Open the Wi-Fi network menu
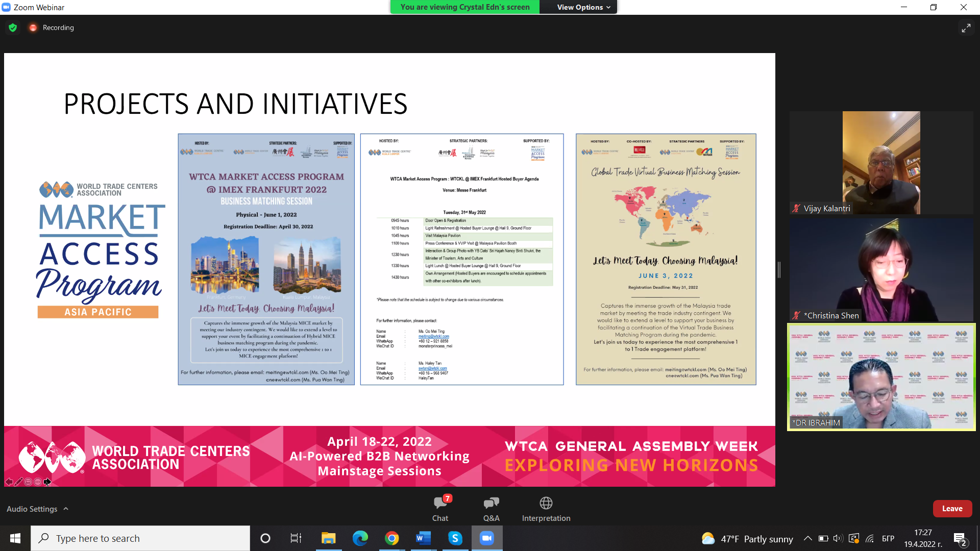Viewport: 980px width, 551px height. 870,538
